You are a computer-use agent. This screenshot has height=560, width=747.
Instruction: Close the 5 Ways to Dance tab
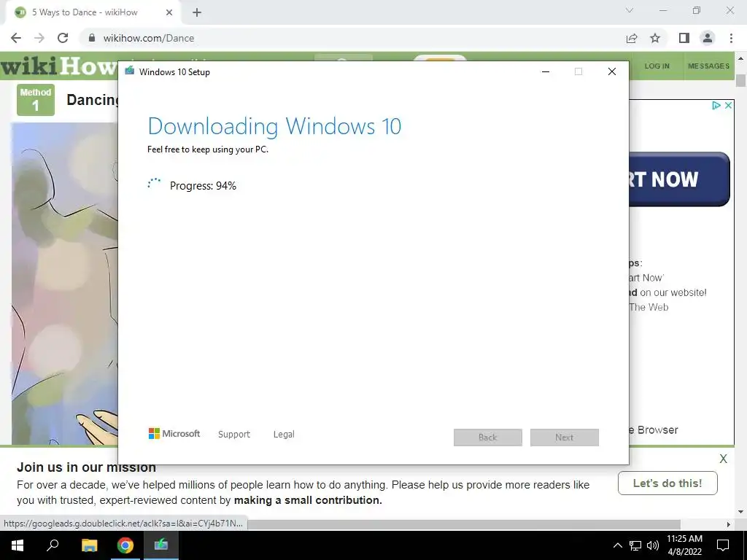click(x=169, y=12)
